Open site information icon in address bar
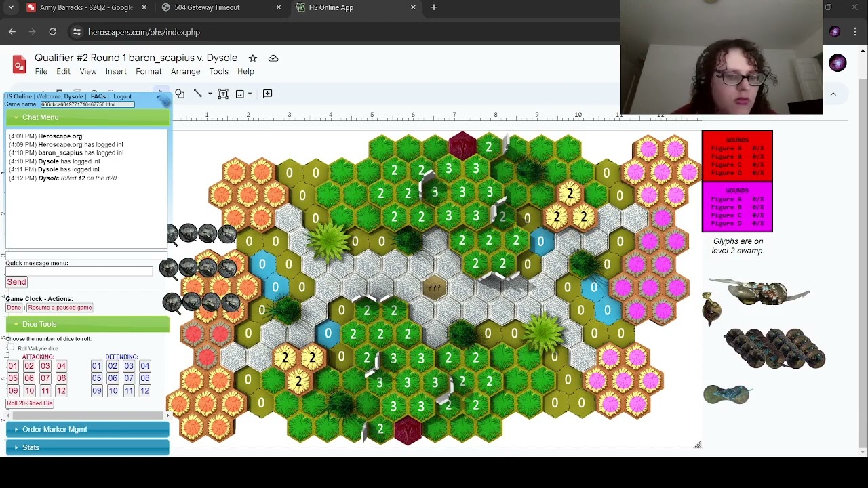The image size is (868, 488). [x=77, y=32]
